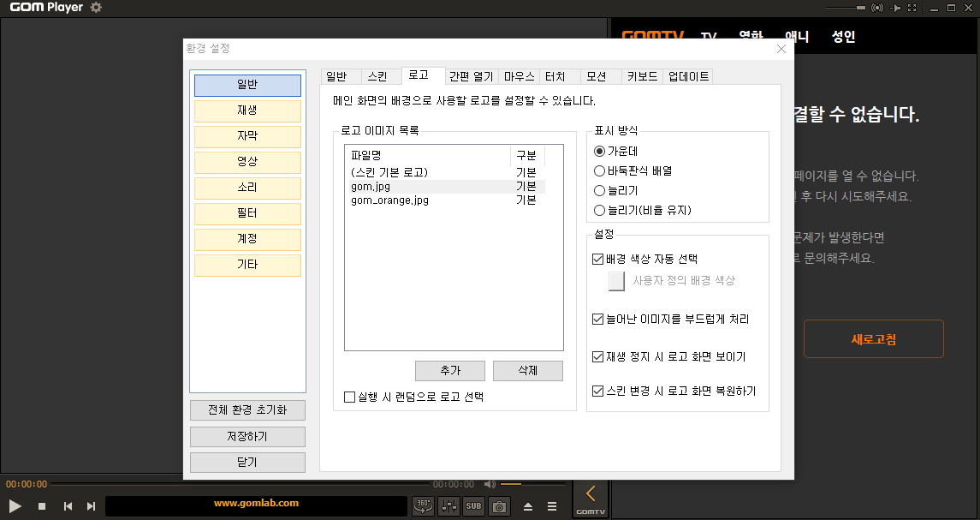Open the hamburger menu on the control bar
980x520 pixels.
[551, 505]
